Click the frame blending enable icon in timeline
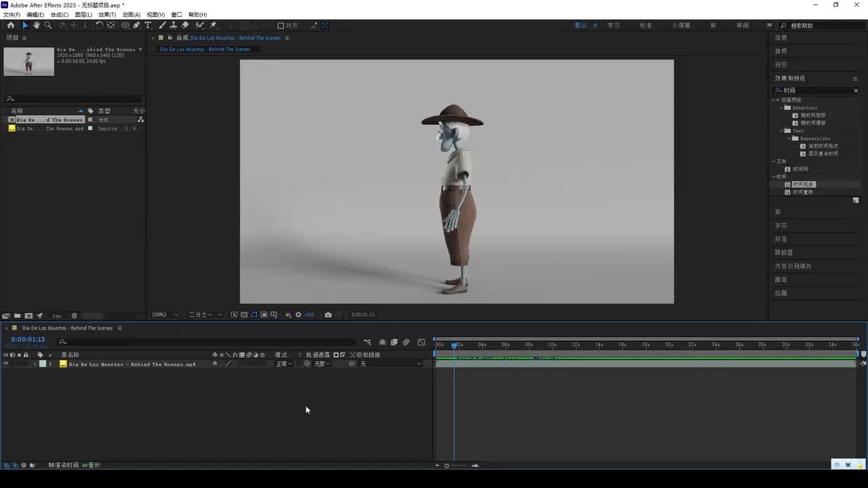Viewport: 868px width, 488px height. [394, 342]
